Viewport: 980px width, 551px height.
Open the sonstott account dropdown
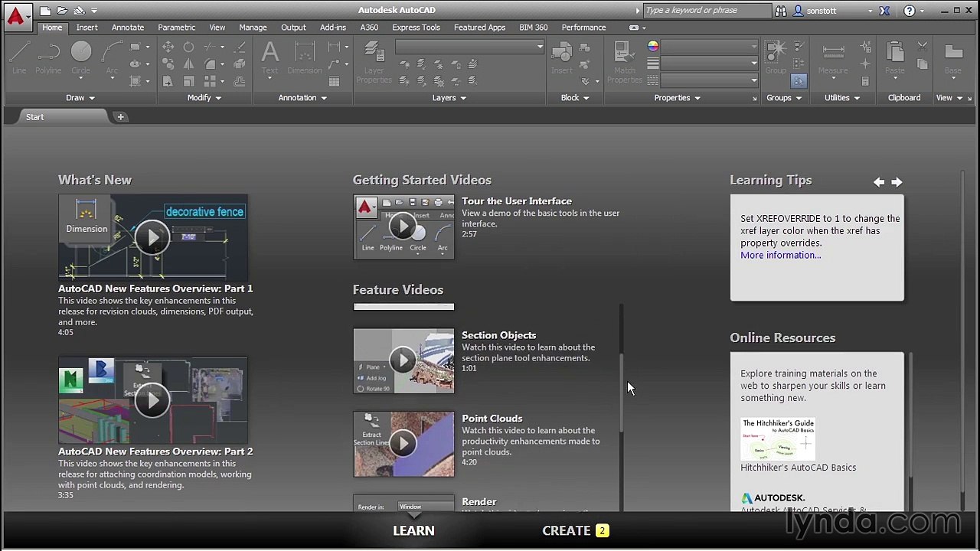[x=870, y=11]
